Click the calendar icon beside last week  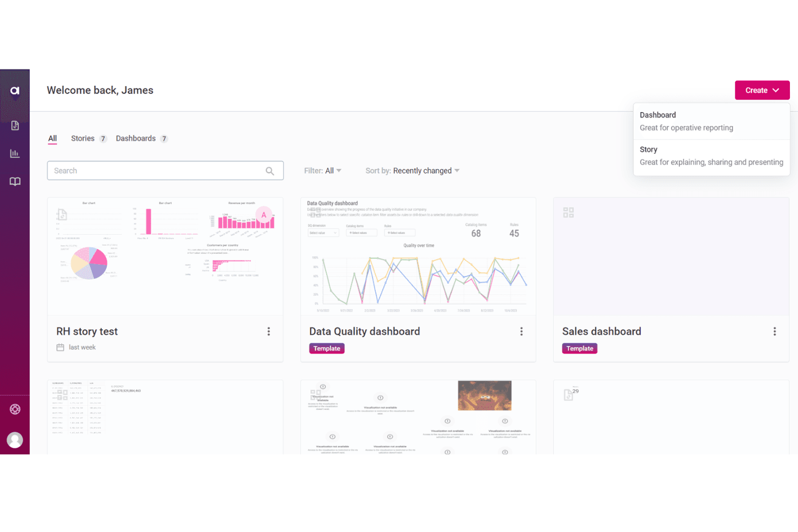pyautogui.click(x=60, y=348)
